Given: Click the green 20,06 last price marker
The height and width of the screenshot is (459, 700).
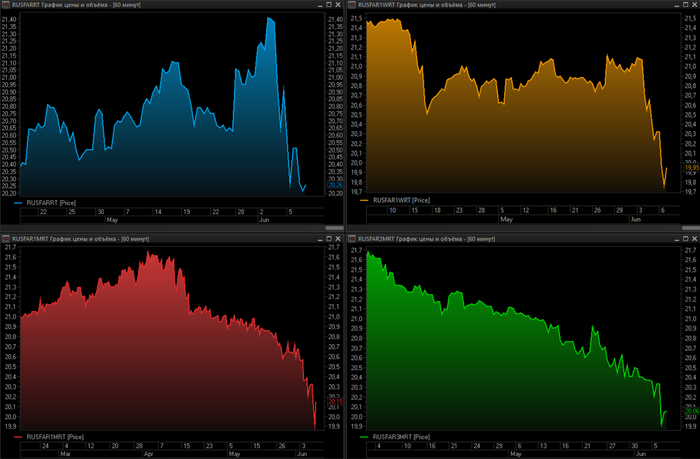Looking at the screenshot, I should click(x=689, y=411).
